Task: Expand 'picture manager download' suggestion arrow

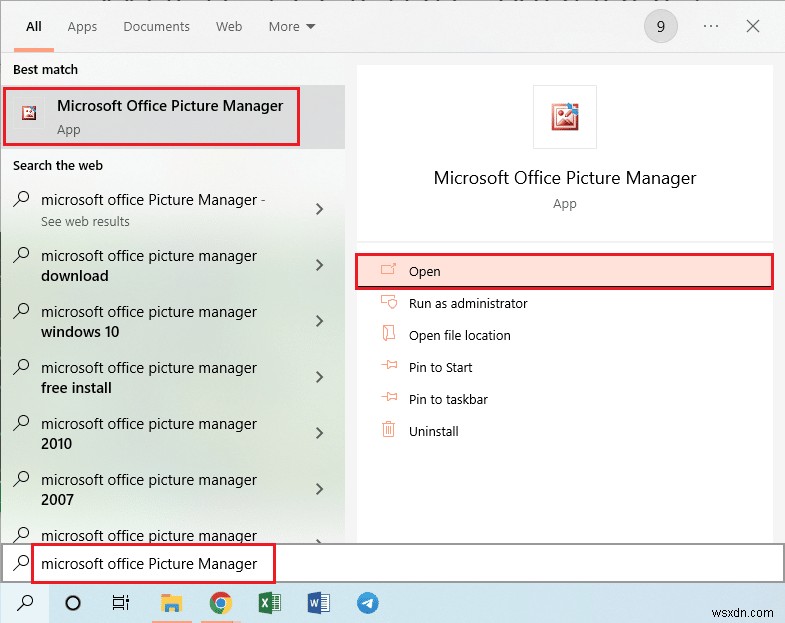Action: [x=319, y=265]
